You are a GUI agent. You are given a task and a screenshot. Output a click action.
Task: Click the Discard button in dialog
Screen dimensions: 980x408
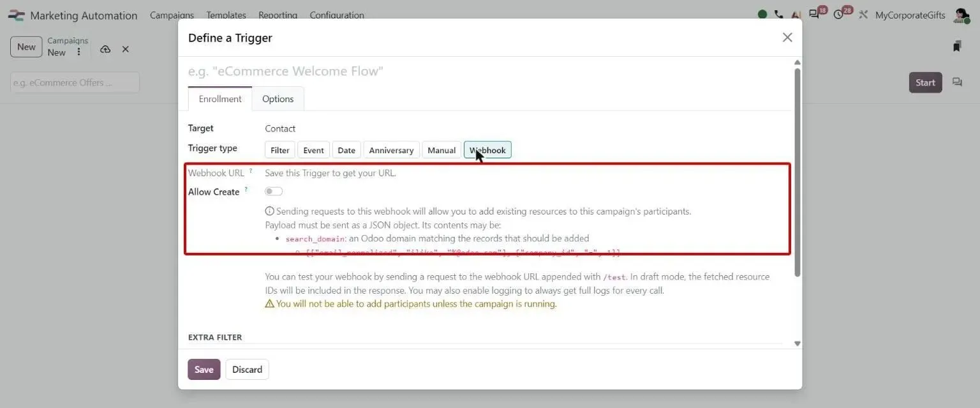coord(248,370)
